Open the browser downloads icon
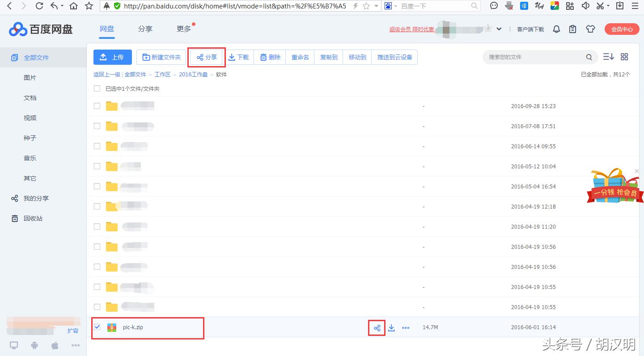 pyautogui.click(x=620, y=6)
